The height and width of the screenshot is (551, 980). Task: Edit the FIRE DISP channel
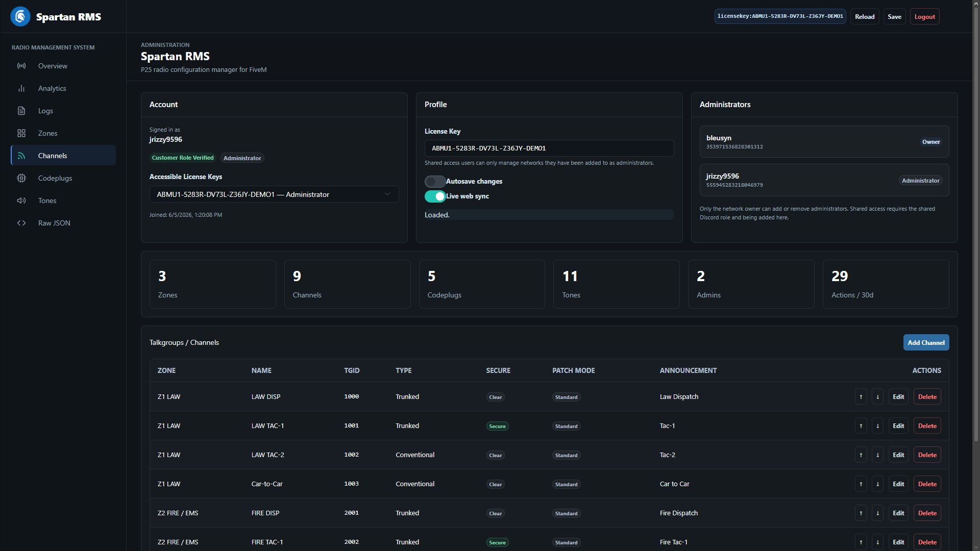(x=898, y=513)
